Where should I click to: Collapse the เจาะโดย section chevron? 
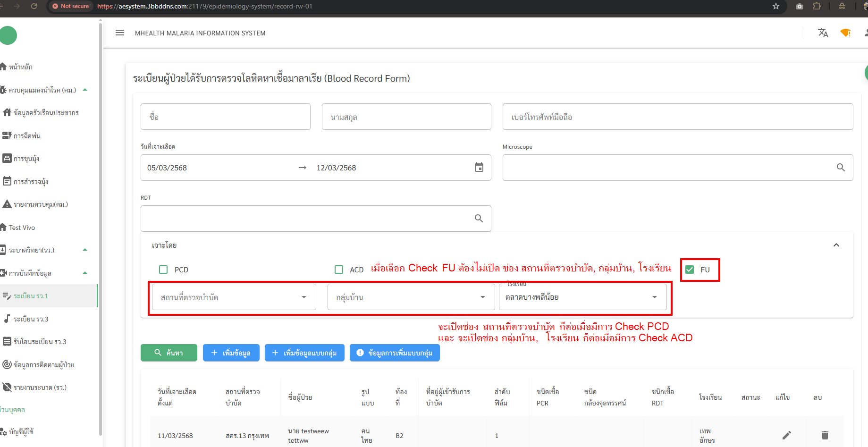[x=836, y=245]
